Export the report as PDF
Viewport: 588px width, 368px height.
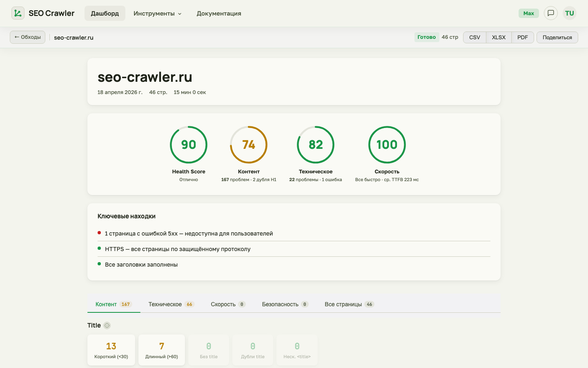tap(523, 37)
